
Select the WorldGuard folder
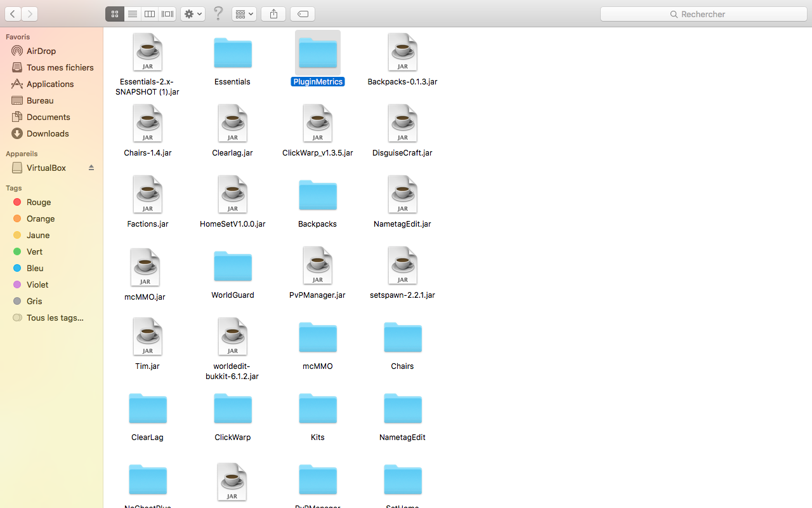click(x=233, y=266)
